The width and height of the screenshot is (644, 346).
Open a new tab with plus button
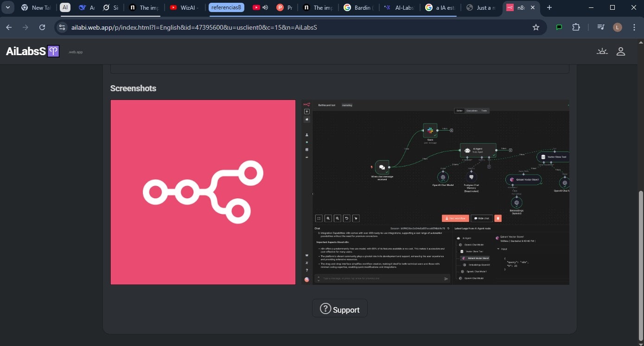point(549,7)
